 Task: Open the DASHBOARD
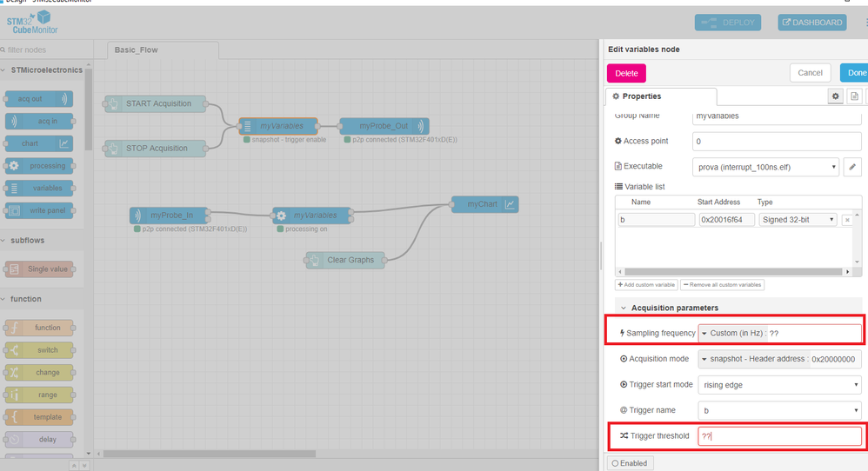coord(812,23)
